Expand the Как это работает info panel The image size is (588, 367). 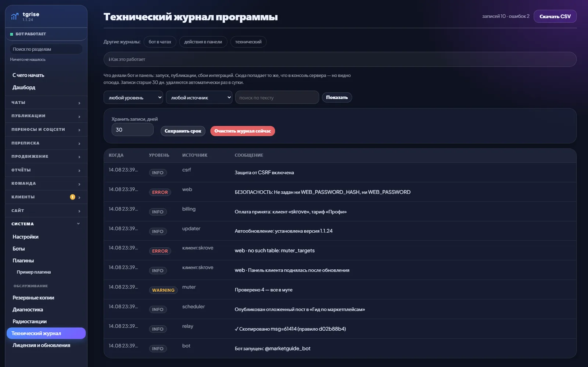tap(340, 59)
